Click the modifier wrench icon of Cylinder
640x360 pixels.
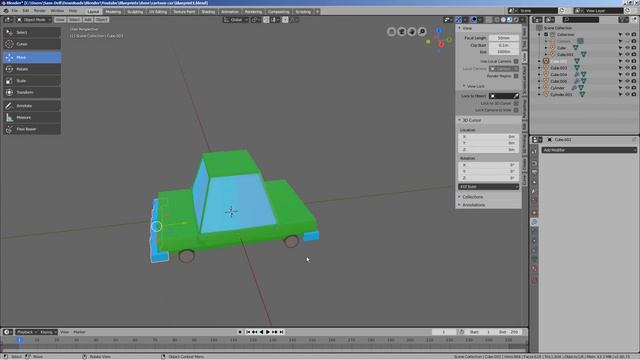[x=574, y=88]
